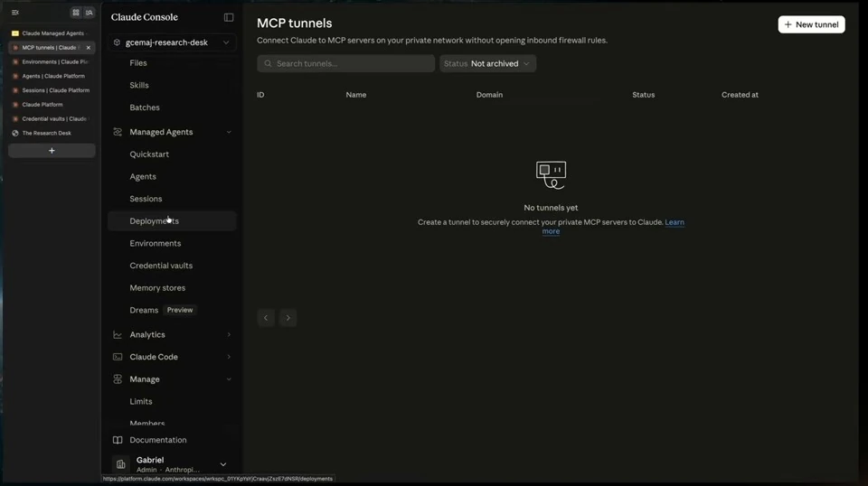Viewport: 868px width, 486px height.
Task: Click the Managed Agents section icon
Action: point(118,132)
